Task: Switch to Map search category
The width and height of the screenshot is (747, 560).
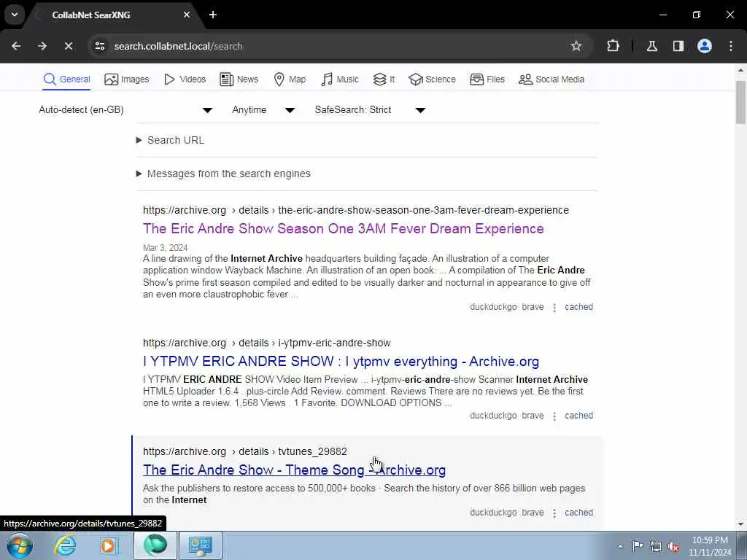Action: pos(290,79)
